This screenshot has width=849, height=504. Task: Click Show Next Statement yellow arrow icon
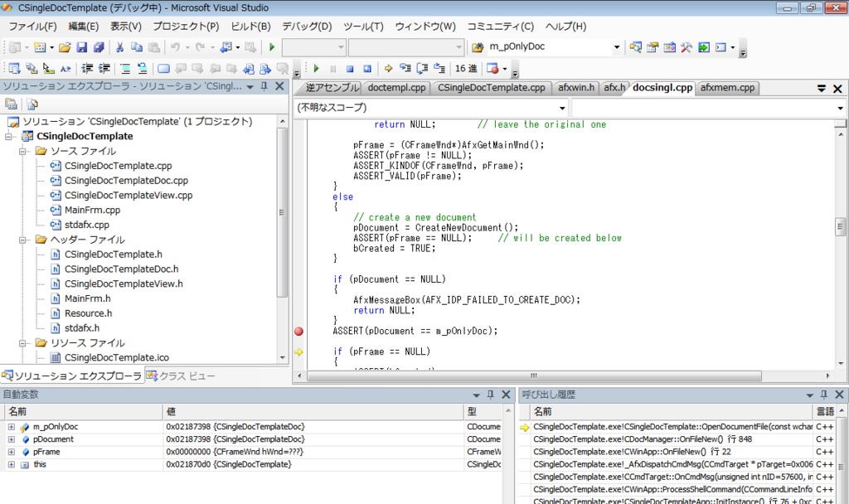click(388, 69)
